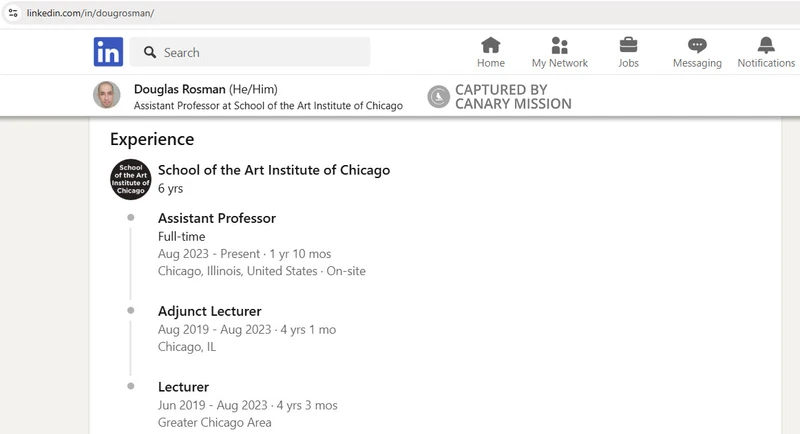Click School of the Art Institute logo

[130, 179]
